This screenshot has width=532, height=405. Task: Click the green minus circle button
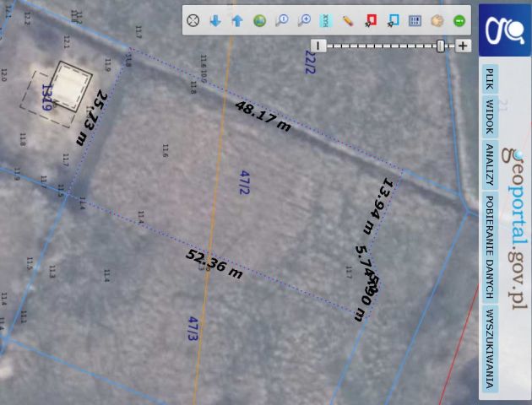459,20
